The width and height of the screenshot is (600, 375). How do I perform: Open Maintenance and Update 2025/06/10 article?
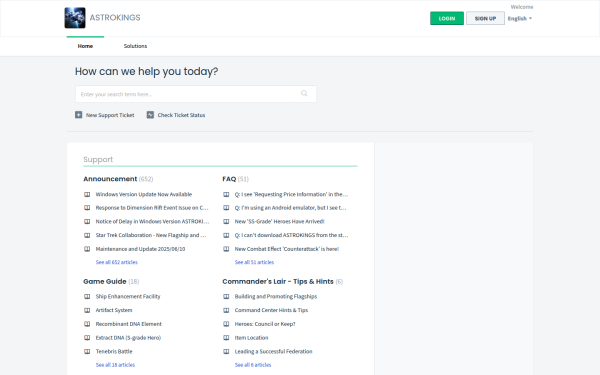tap(140, 249)
